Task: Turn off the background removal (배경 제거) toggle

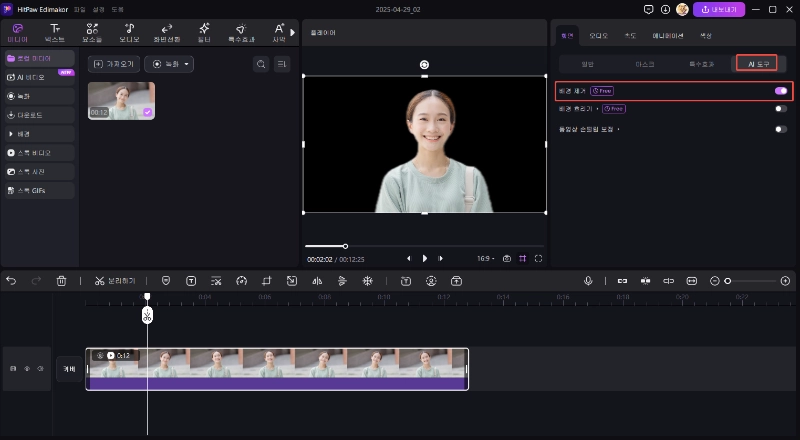Action: pyautogui.click(x=781, y=91)
